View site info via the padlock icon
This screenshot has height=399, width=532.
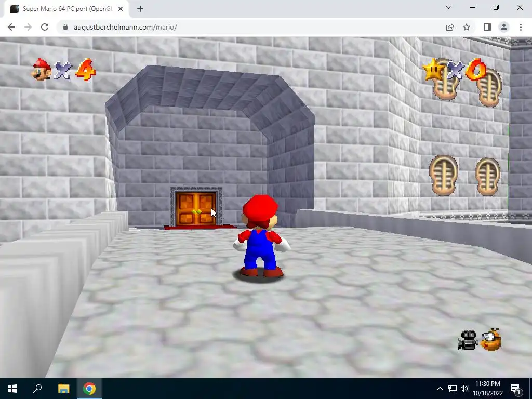pyautogui.click(x=65, y=27)
